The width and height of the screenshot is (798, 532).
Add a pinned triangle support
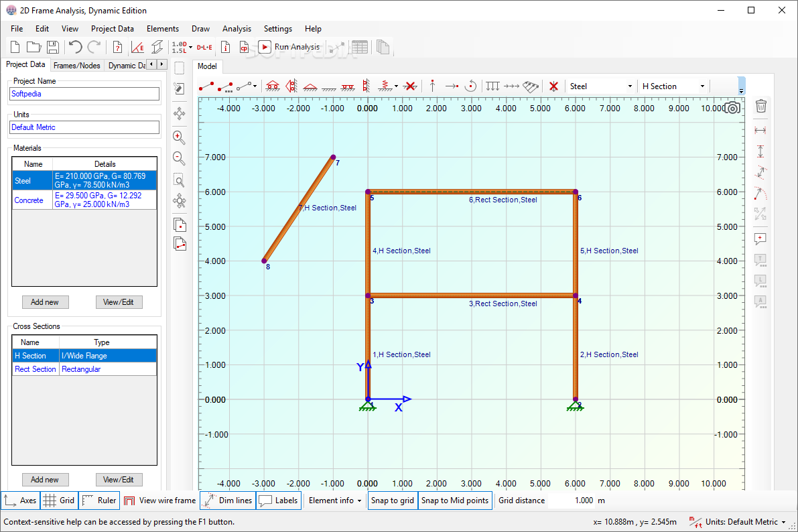310,87
